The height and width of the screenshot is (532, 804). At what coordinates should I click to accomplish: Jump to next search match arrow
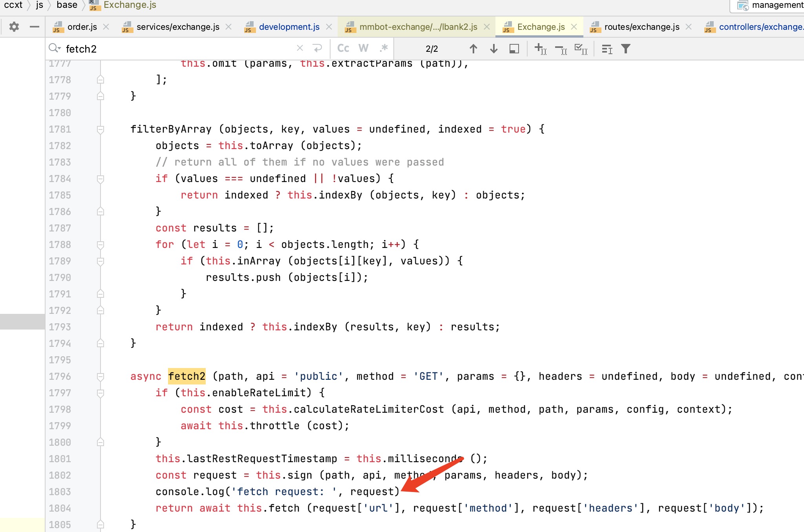point(493,49)
